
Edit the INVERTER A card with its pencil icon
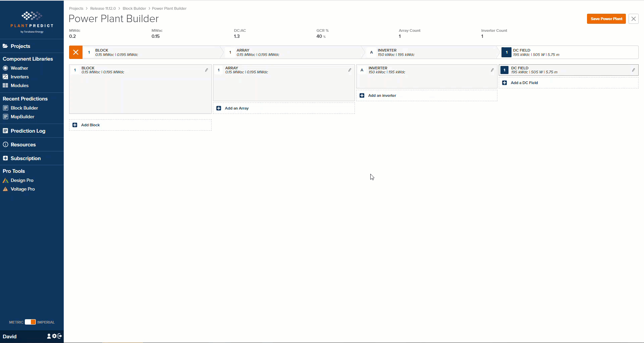tap(492, 70)
